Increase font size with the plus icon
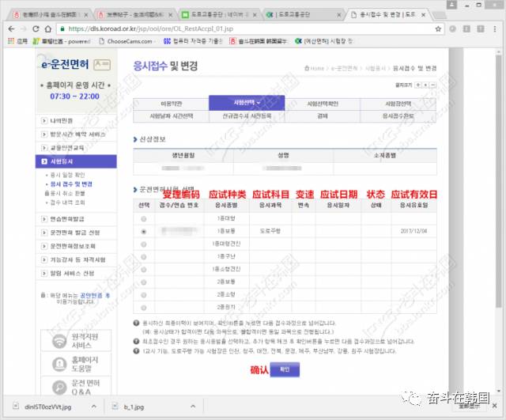 [x=418, y=85]
